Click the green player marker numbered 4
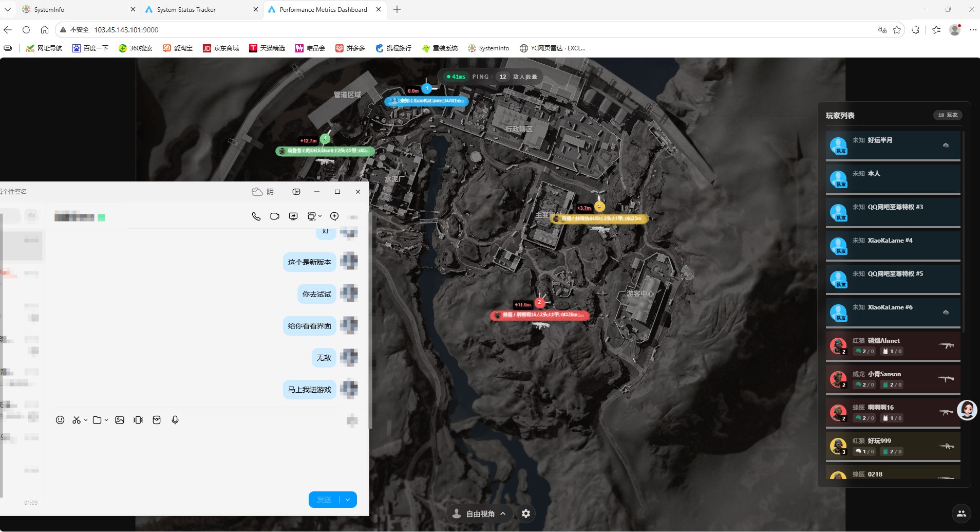The width and height of the screenshot is (980, 532). coord(325,139)
